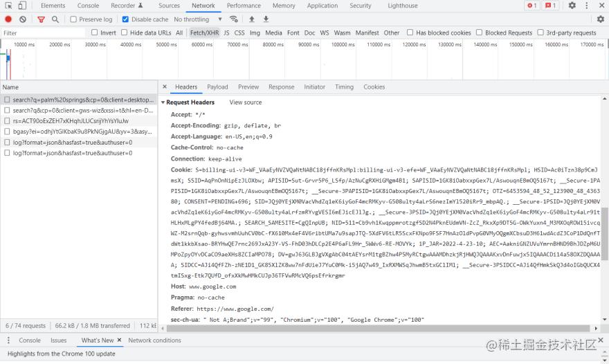Check the Hide data URLs checkbox
Image resolution: width=609 pixels, height=364 pixels.
(125, 33)
